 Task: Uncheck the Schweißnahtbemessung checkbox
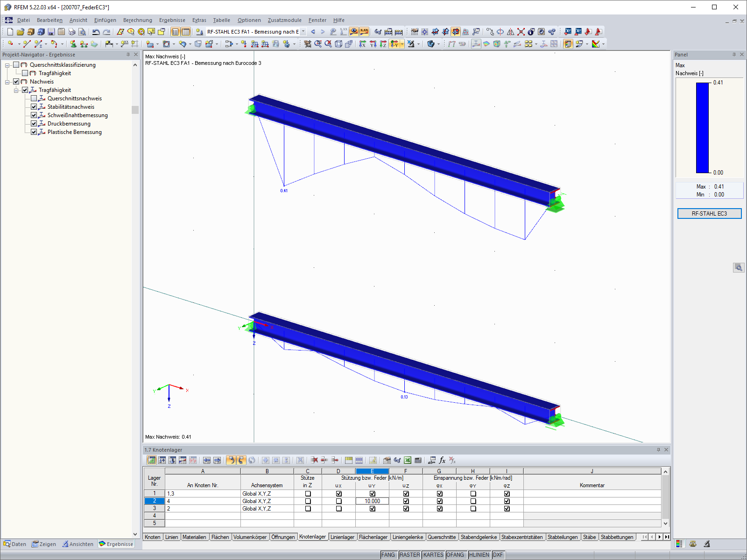pyautogui.click(x=34, y=115)
